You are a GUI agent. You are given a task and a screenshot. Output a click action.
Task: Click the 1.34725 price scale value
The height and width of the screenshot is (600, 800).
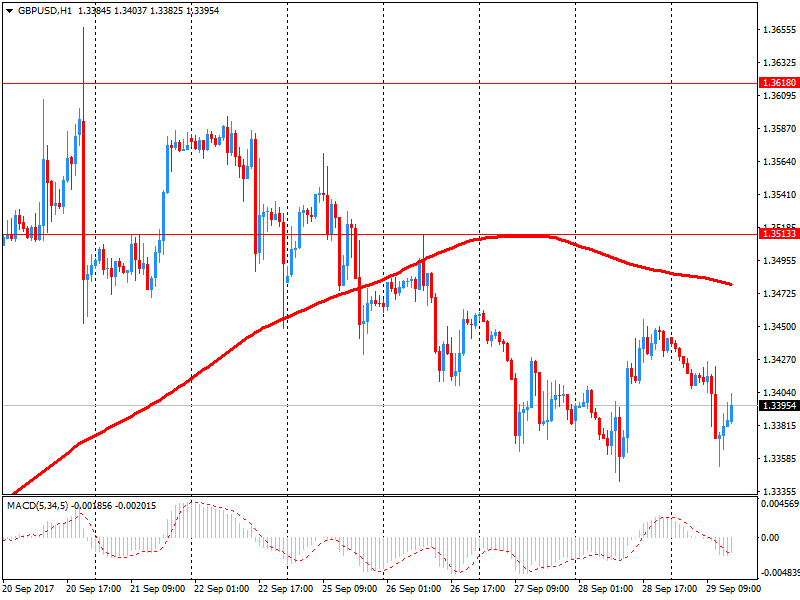(779, 293)
